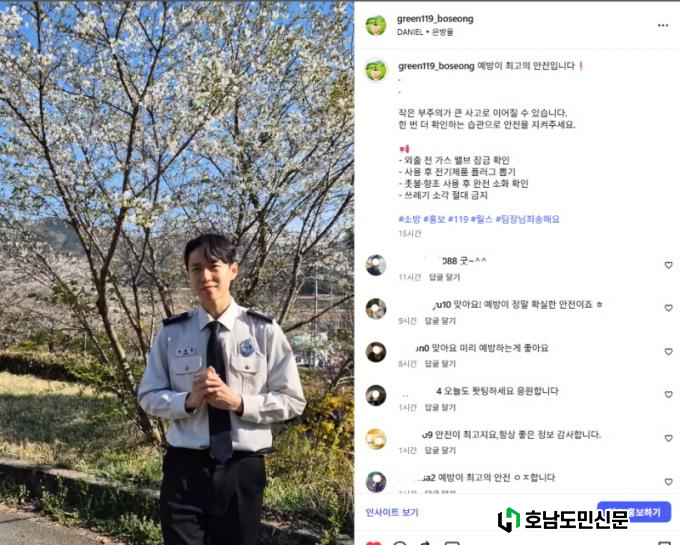Reply to the 굿~^^ comment via 답글 달기

pyautogui.click(x=445, y=277)
